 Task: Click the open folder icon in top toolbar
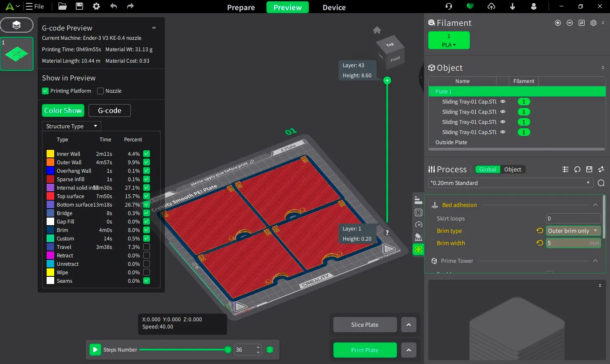tap(62, 6)
